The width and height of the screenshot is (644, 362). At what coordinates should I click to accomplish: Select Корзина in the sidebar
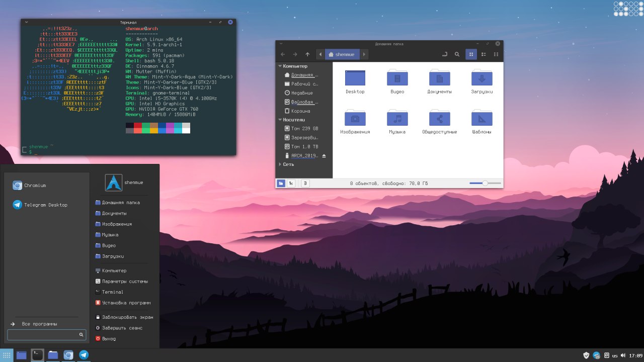[x=297, y=111]
